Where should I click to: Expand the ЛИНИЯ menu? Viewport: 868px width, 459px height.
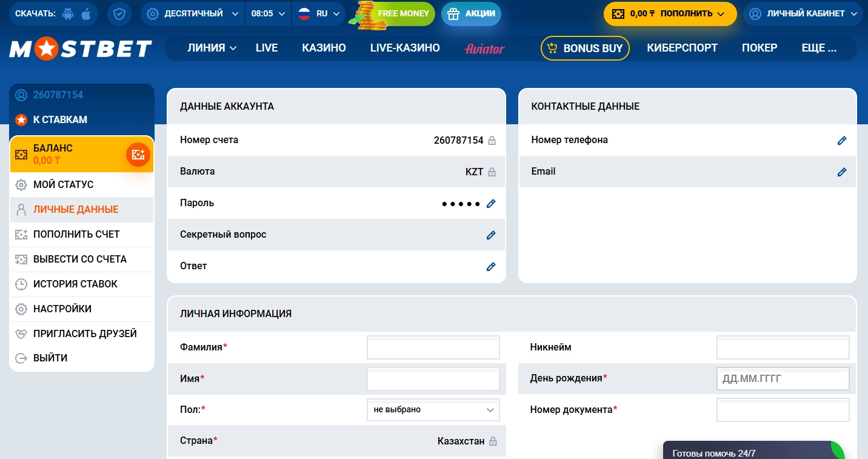tap(212, 47)
